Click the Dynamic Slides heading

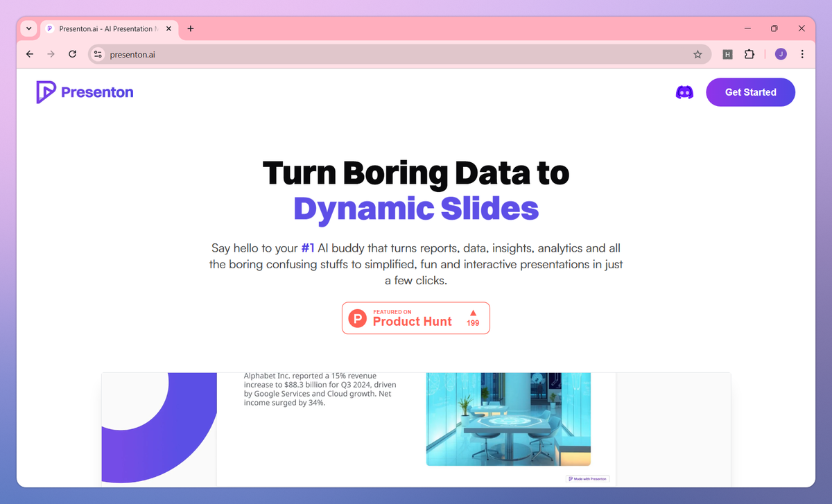pyautogui.click(x=416, y=208)
